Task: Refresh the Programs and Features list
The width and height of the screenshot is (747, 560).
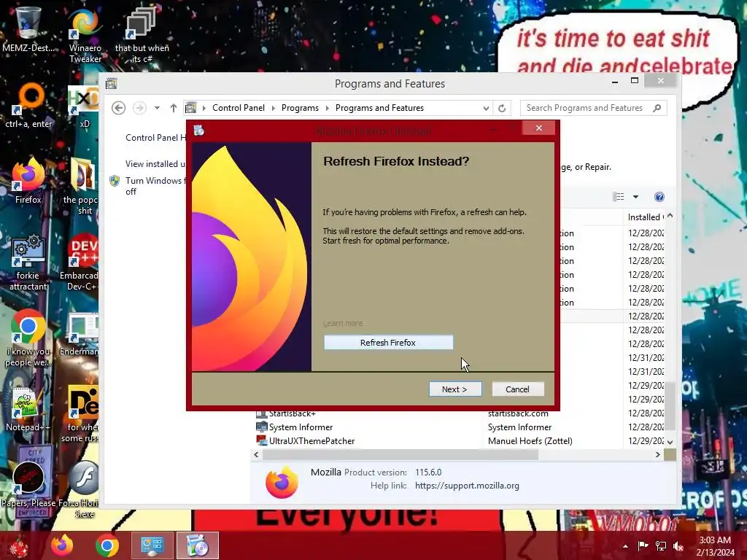Action: [x=502, y=108]
